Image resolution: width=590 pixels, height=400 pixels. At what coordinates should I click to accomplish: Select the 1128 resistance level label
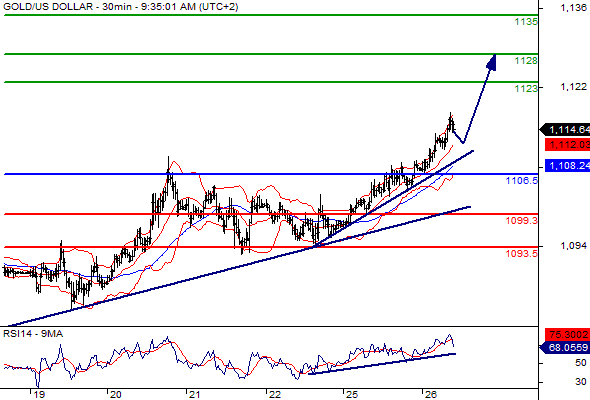pyautogui.click(x=526, y=61)
